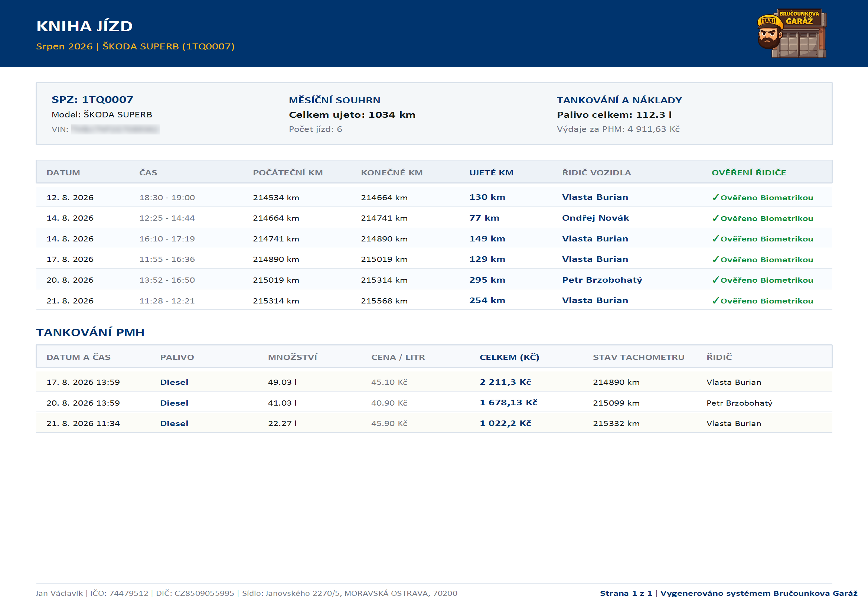Click the UJETÉ KM column header

click(x=492, y=172)
